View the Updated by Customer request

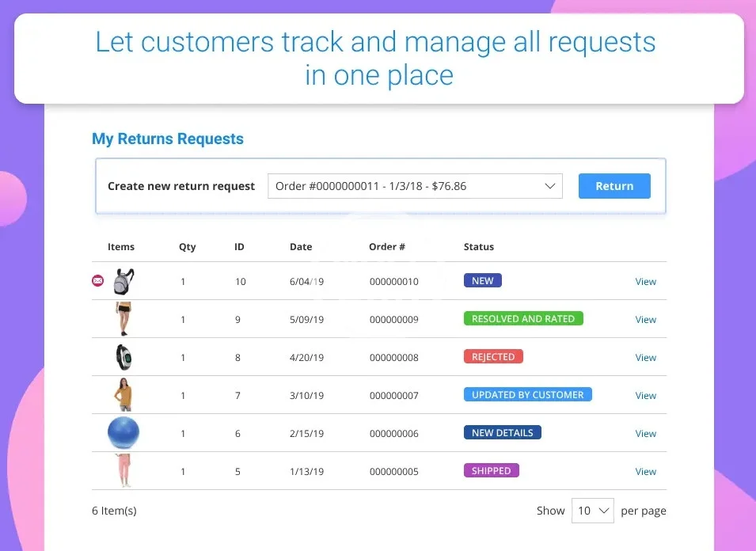point(645,396)
